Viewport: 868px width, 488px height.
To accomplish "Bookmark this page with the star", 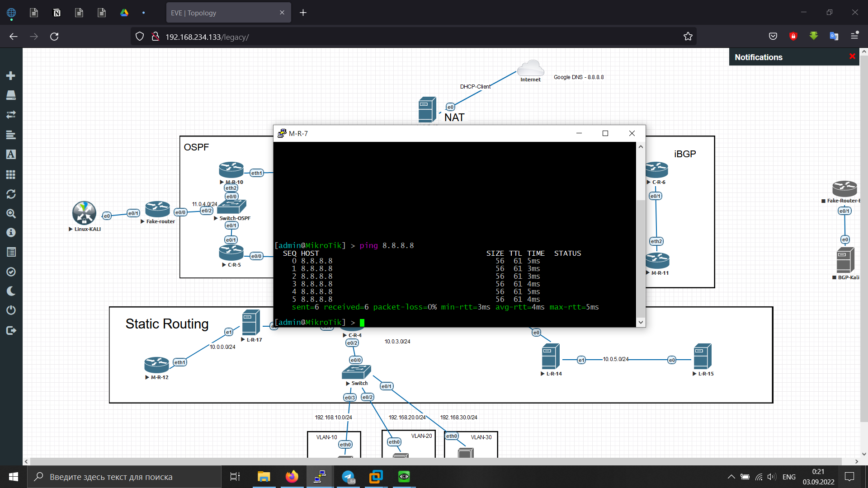I will [688, 37].
